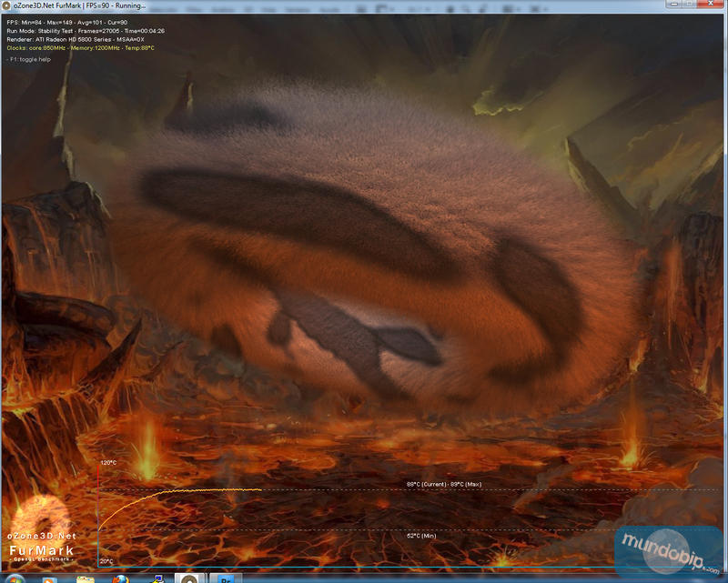Click the yellow 'Clocks: core:850MHz' line
The height and width of the screenshot is (583, 728).
click(x=80, y=48)
